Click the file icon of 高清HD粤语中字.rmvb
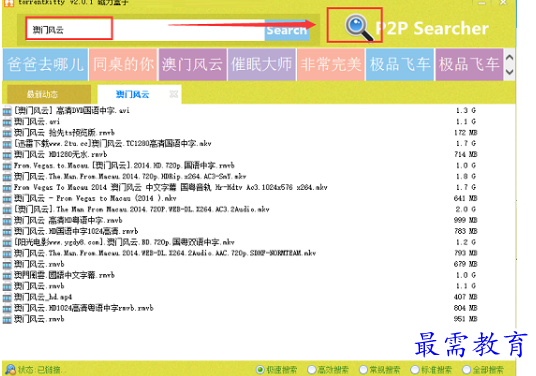 pyautogui.click(x=7, y=220)
